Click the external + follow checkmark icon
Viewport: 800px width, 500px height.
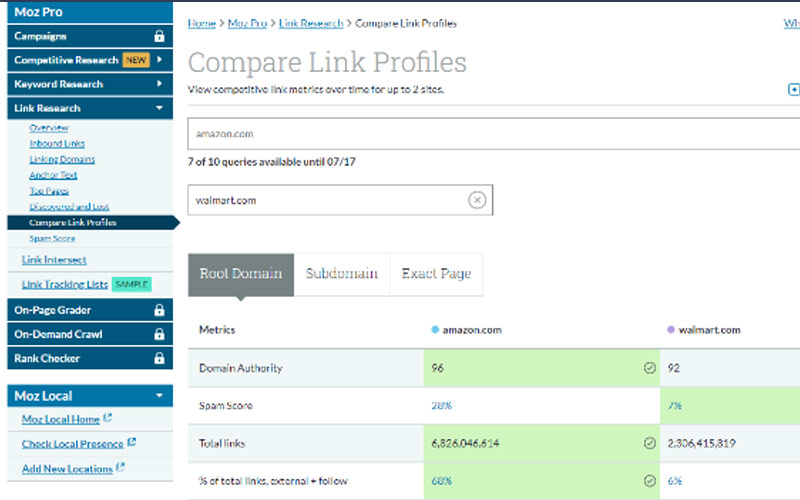tap(649, 480)
